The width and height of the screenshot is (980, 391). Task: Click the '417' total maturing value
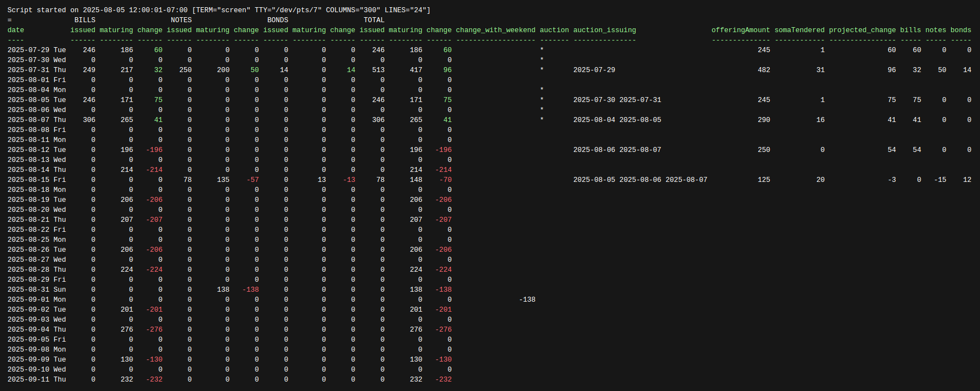coord(416,70)
